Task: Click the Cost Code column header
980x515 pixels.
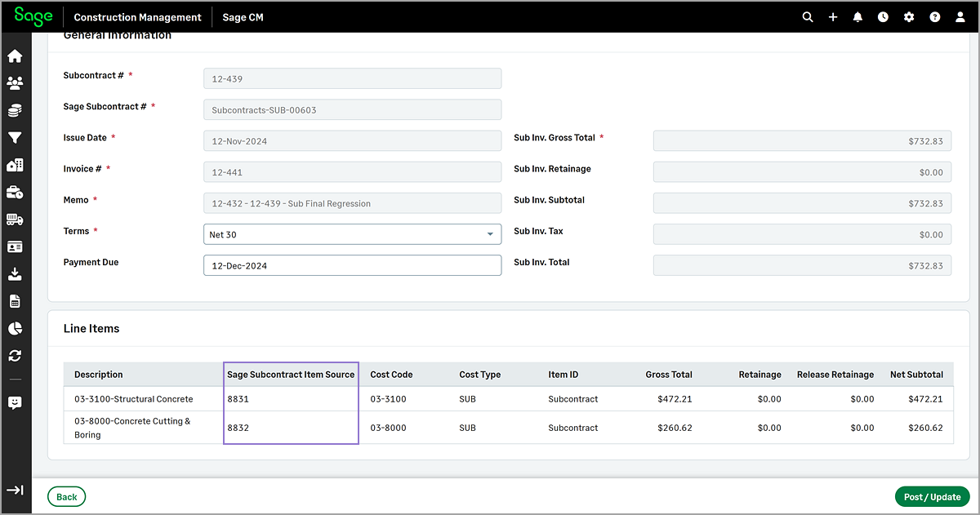Action: click(x=391, y=375)
